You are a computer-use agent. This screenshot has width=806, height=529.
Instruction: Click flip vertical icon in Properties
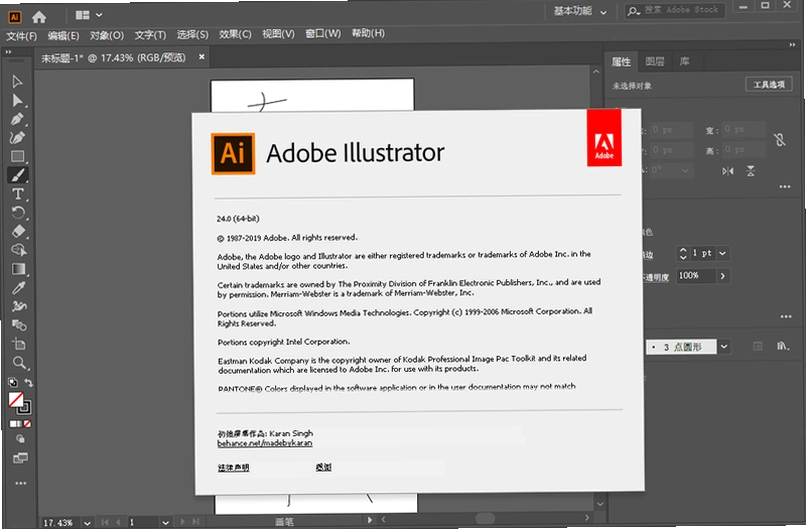750,171
